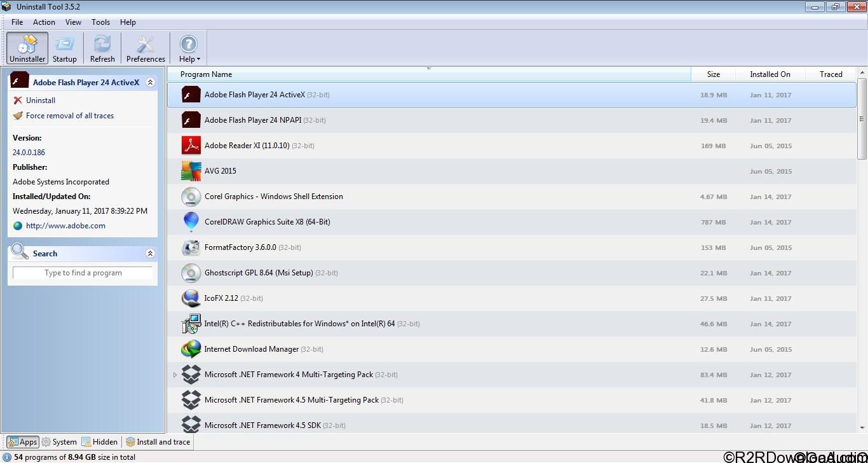Click the Adobe Reader XI icon
This screenshot has width=868, height=463.
coord(191,146)
